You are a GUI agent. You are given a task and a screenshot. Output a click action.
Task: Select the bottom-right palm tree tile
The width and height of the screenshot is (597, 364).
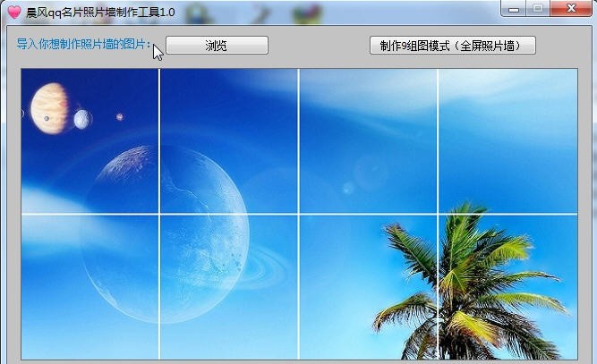(507, 287)
